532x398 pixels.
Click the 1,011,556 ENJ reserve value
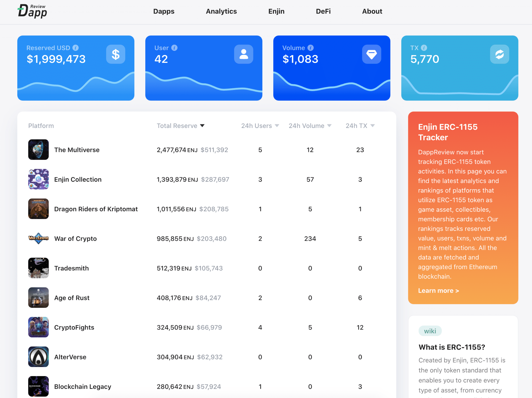[176, 209]
